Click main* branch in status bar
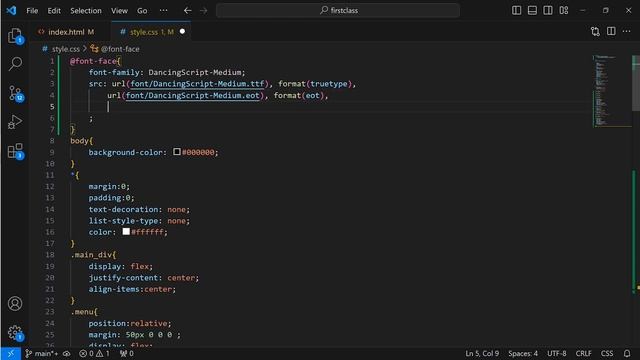640x360 pixels. [42, 353]
